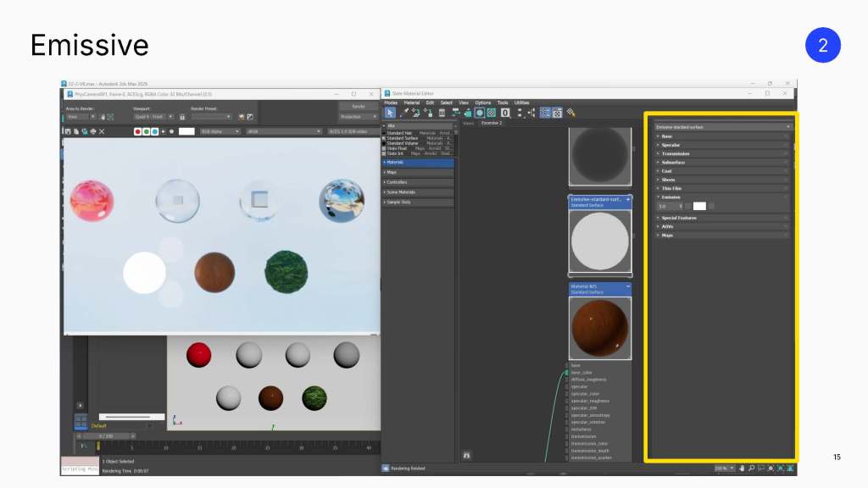Select the Emissive standard surface node thumbnail
Image resolution: width=868 pixels, height=488 pixels.
point(600,241)
